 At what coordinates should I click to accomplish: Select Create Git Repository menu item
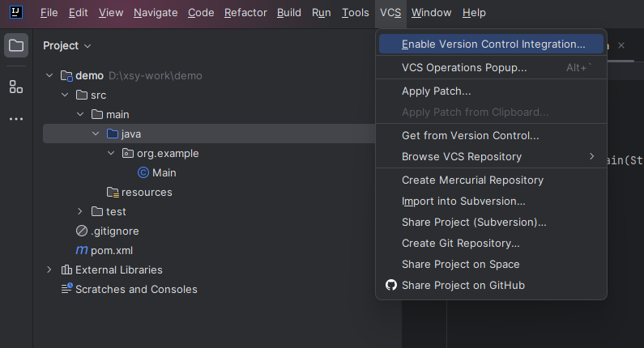[460, 243]
